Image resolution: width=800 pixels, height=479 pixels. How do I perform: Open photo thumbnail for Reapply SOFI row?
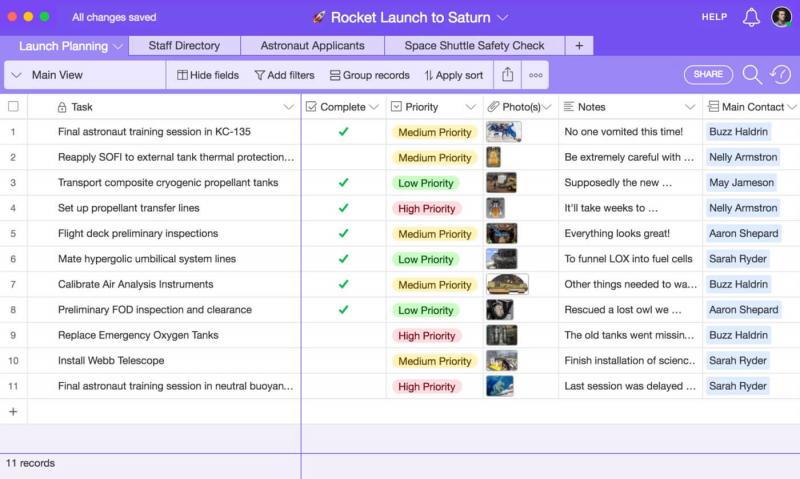click(493, 157)
